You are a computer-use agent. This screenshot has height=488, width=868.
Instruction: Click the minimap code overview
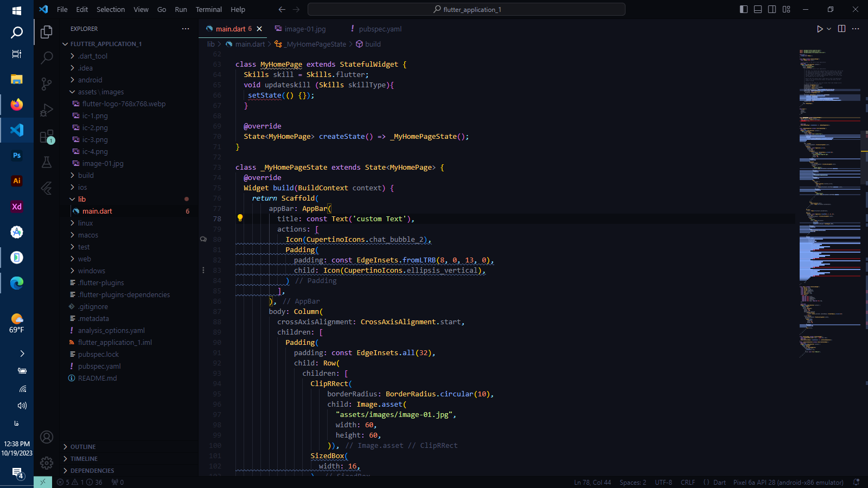pos(830,203)
